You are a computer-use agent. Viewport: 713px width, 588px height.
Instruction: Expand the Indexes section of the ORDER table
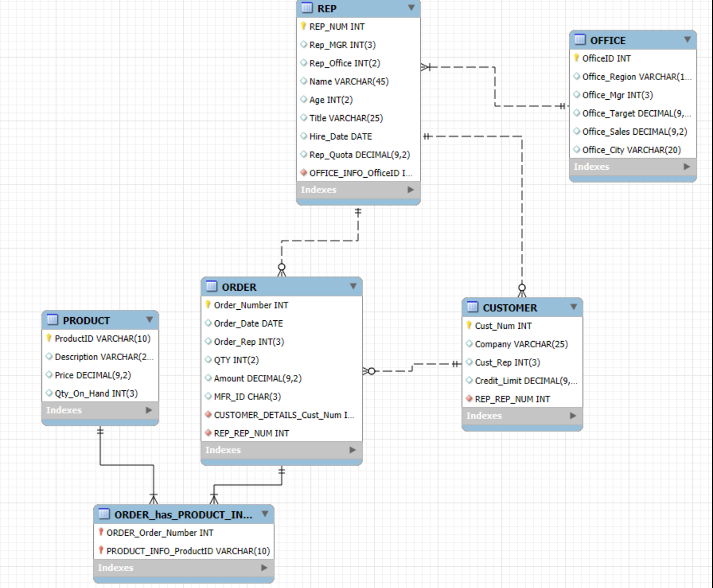[x=352, y=450]
